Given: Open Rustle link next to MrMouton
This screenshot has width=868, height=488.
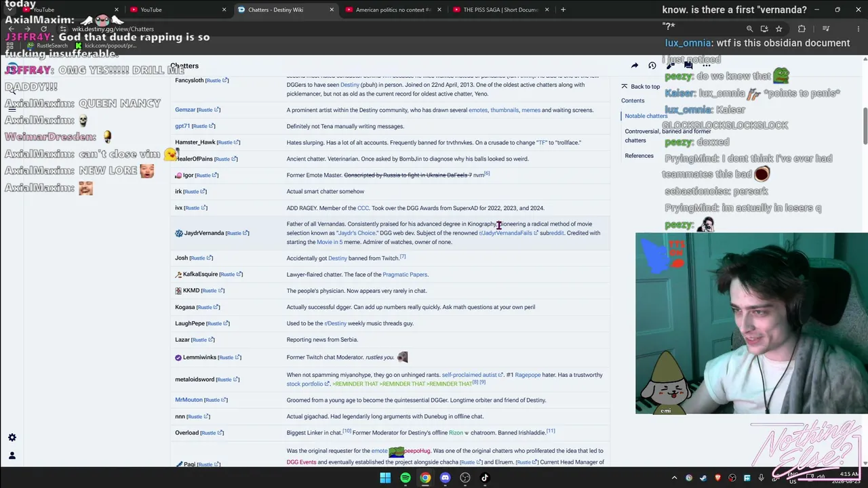Looking at the screenshot, I should pyautogui.click(x=216, y=400).
